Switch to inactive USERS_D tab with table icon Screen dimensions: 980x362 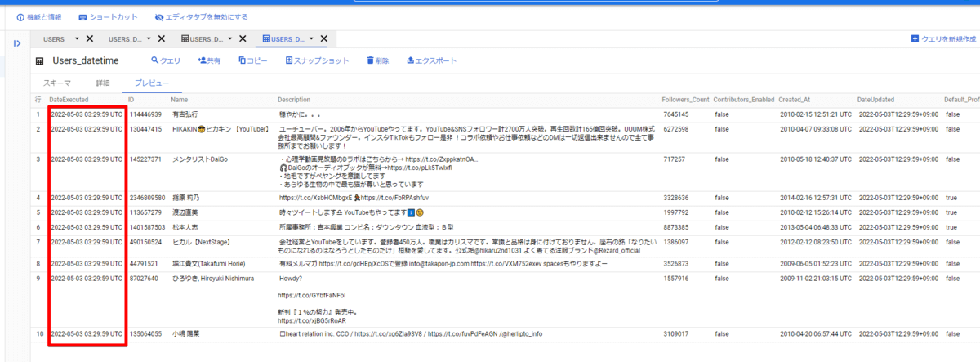coord(203,39)
